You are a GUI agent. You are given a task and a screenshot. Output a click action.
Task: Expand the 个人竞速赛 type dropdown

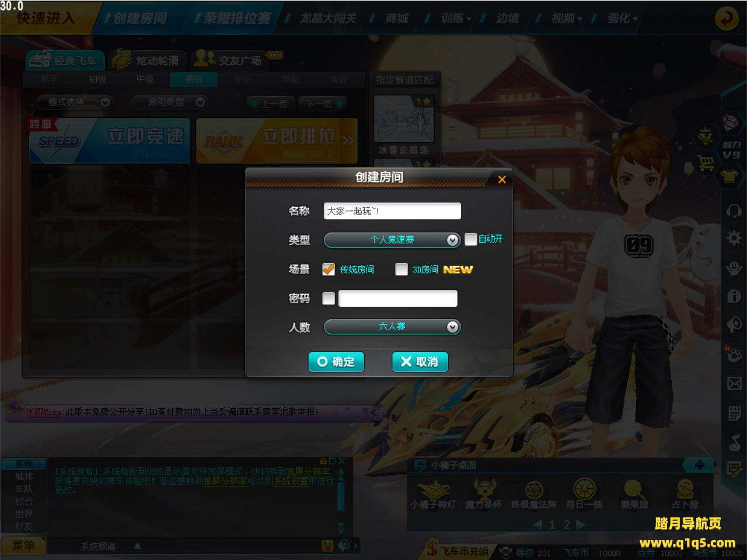[392, 240]
